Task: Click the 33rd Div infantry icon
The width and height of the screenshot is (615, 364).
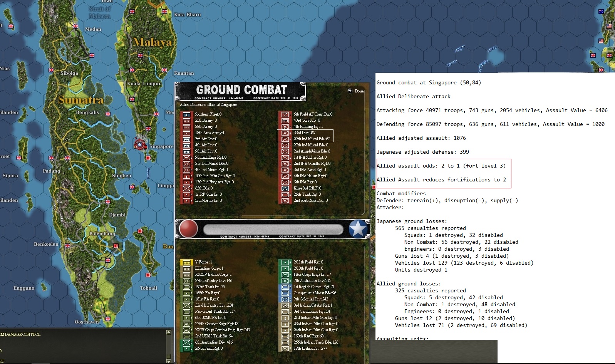Action: (x=285, y=133)
